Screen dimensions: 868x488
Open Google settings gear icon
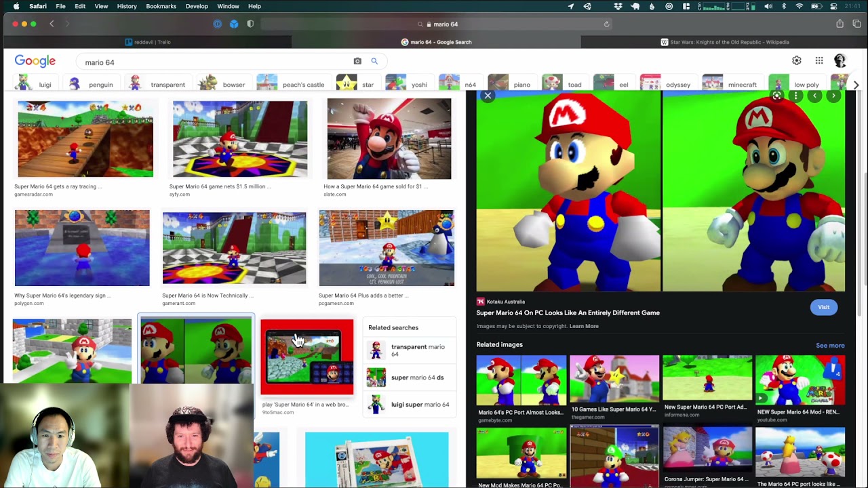tap(797, 61)
